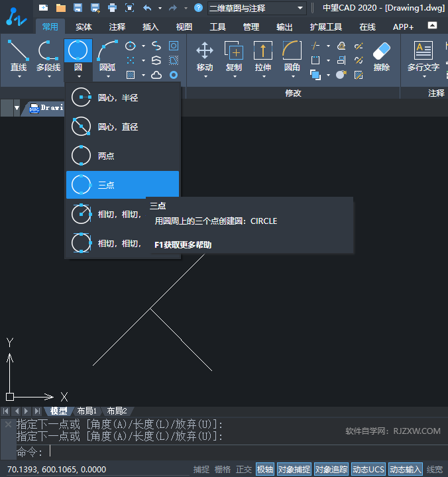This screenshot has height=477, width=448.
Task: Select the Wipeout tool icon
Action: (174, 60)
